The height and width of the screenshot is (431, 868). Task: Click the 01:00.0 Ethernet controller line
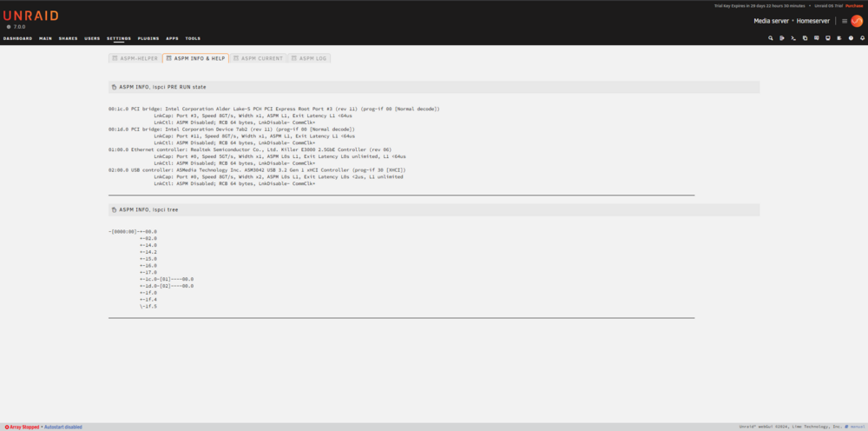tap(250, 149)
